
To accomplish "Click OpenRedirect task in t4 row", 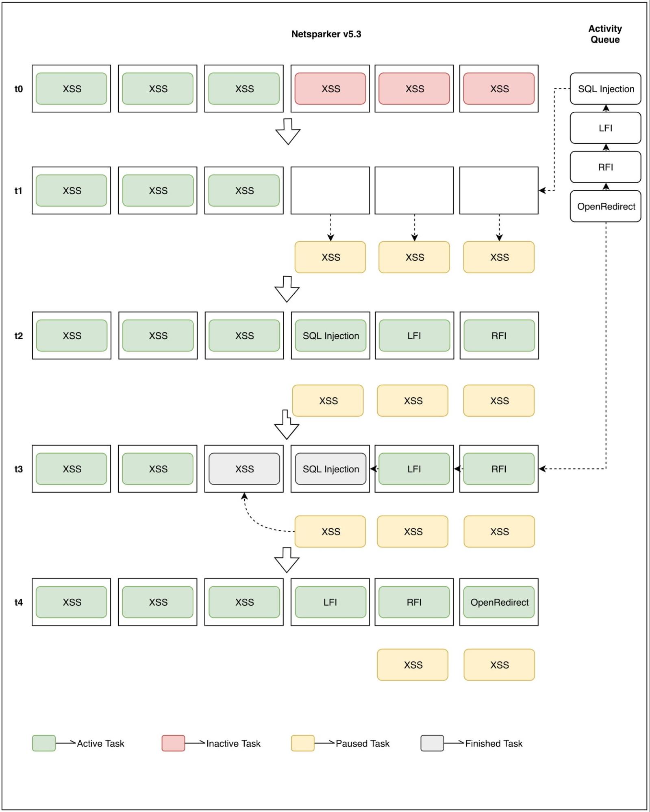I will pyautogui.click(x=499, y=602).
